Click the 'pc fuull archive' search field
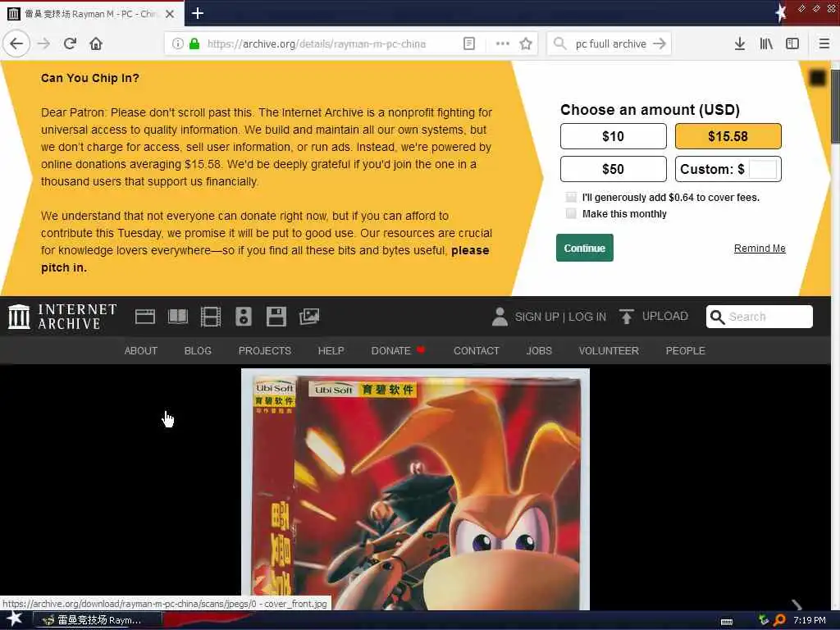The height and width of the screenshot is (630, 840). pyautogui.click(x=610, y=43)
